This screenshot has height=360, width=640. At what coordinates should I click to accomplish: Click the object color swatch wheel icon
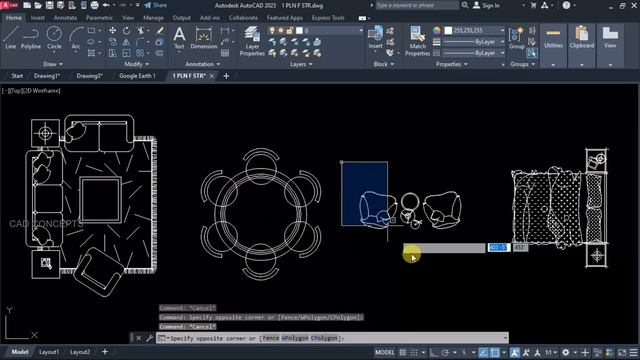(437, 31)
